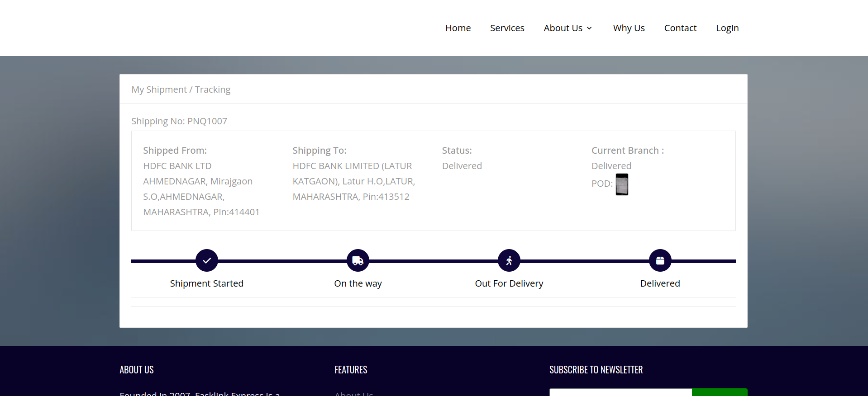Click the Delivered value under Status
This screenshot has width=868, height=396.
click(x=462, y=166)
